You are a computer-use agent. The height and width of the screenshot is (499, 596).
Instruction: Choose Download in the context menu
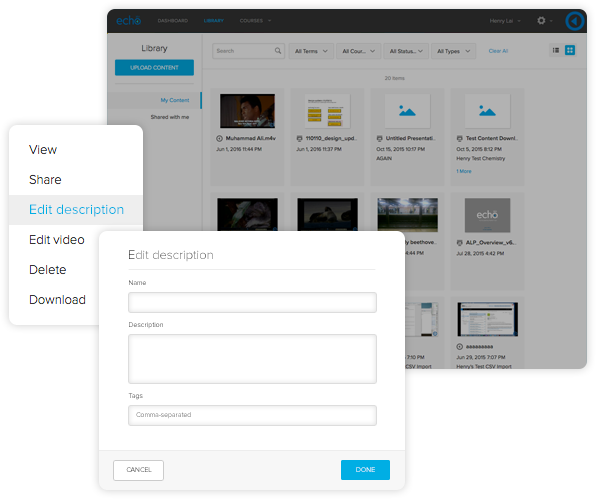coord(57,300)
